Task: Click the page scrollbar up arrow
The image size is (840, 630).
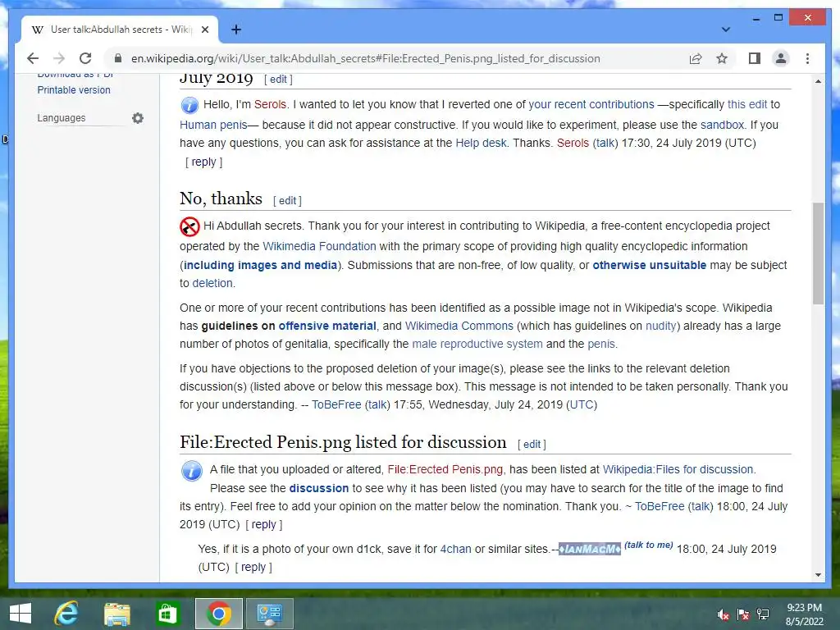Action: pos(818,81)
